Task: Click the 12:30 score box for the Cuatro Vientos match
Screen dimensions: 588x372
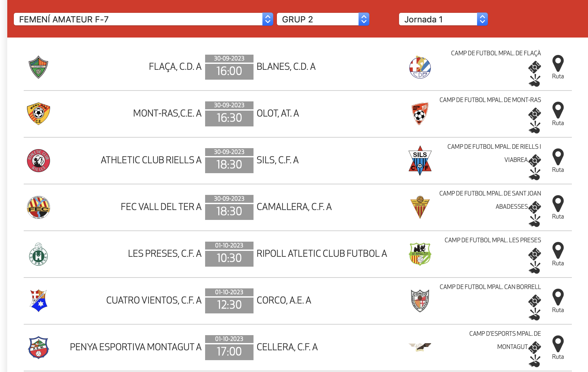Action: [229, 305]
